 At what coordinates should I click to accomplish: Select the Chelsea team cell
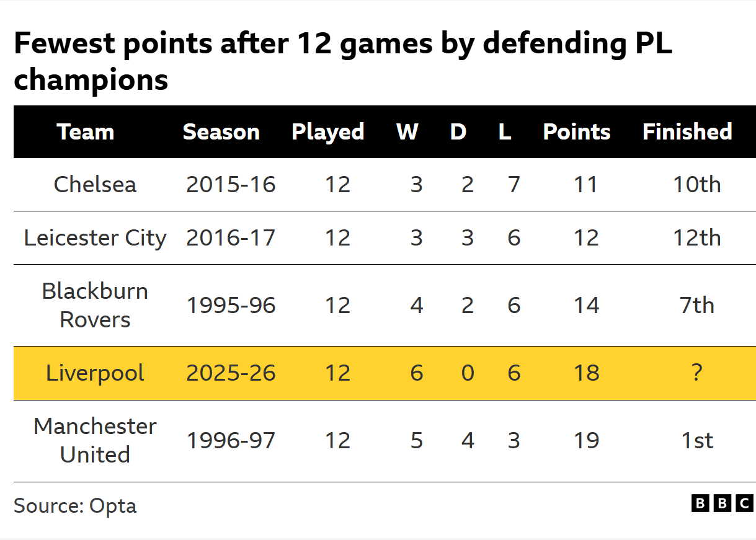pos(95,184)
